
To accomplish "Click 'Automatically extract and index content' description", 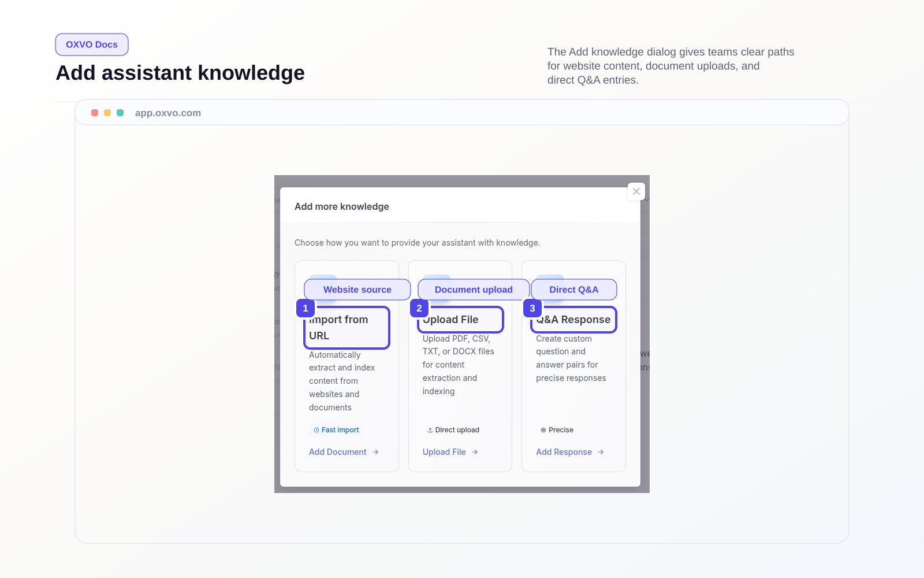I will pos(342,381).
